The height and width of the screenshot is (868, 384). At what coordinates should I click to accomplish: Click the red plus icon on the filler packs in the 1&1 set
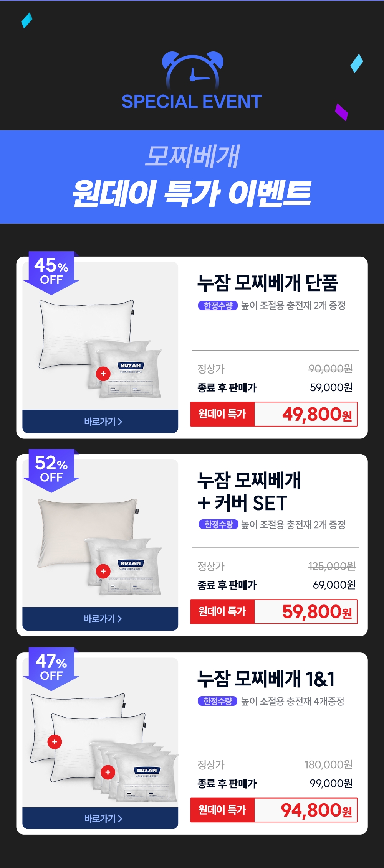[x=108, y=772]
